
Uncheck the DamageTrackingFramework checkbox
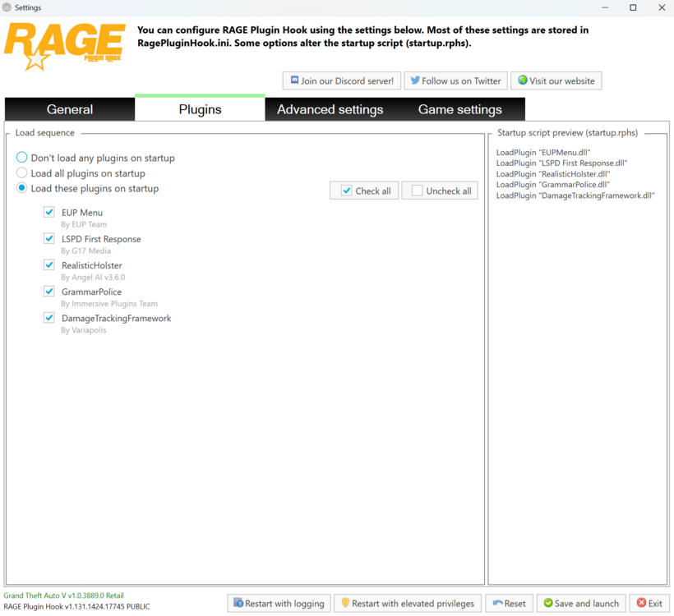[x=49, y=318]
